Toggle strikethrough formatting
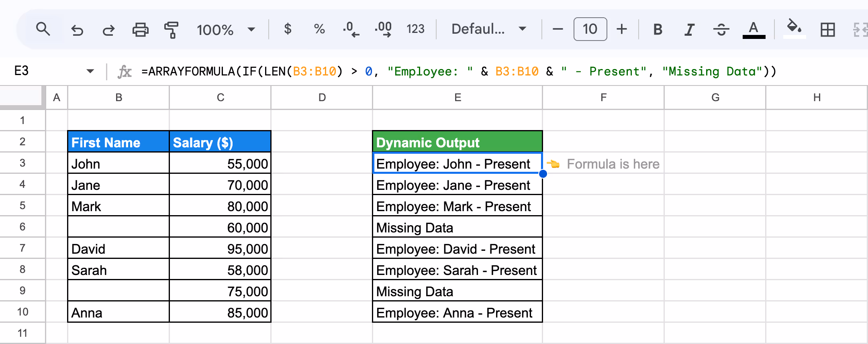Viewport: 868px width, 344px height. tap(721, 29)
